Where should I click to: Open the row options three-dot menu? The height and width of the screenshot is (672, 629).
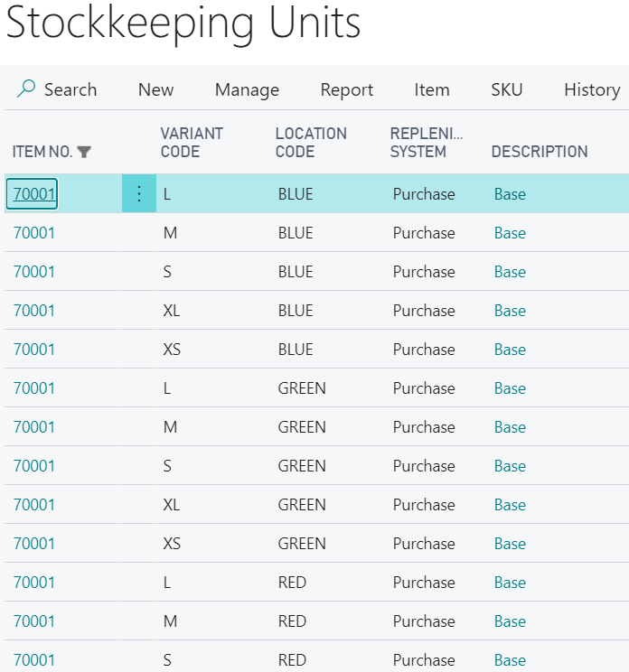139,193
